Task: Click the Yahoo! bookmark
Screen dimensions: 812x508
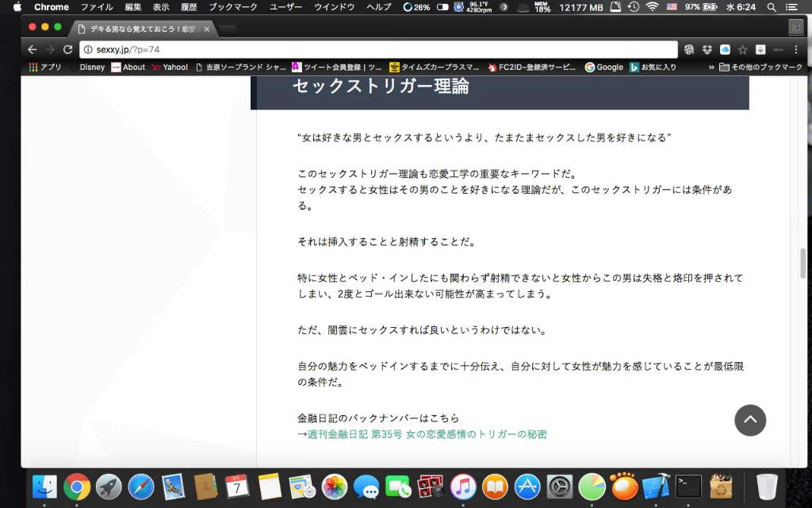Action: (x=170, y=67)
